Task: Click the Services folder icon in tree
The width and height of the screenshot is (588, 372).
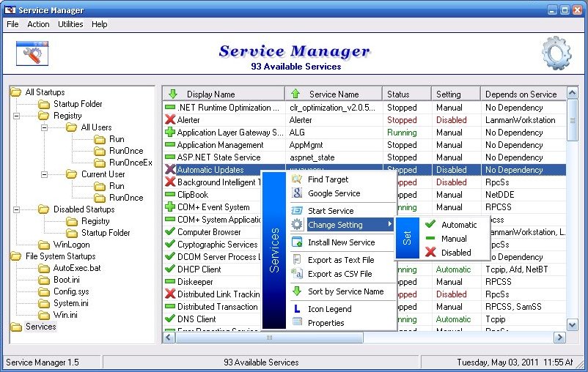Action: point(16,327)
